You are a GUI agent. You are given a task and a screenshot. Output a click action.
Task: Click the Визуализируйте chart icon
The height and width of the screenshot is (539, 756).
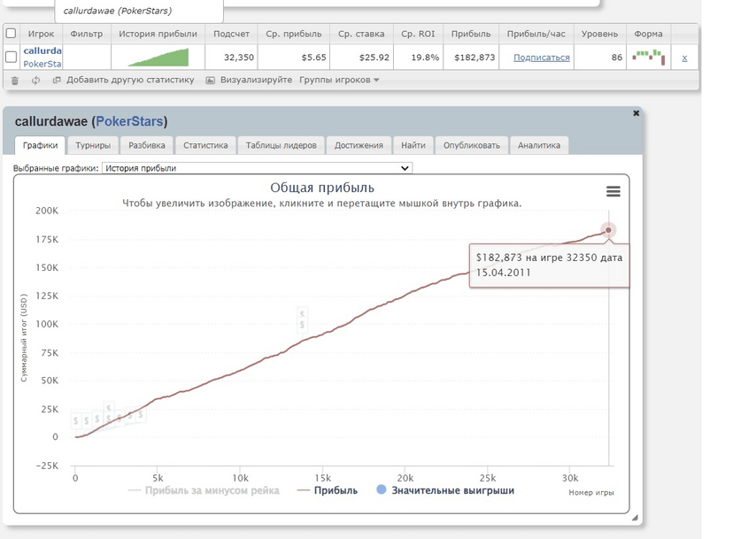211,80
